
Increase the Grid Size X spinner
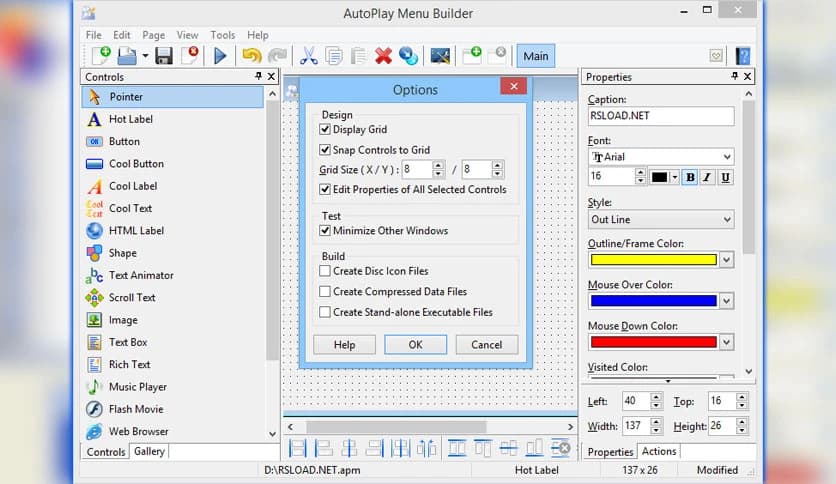coord(438,165)
